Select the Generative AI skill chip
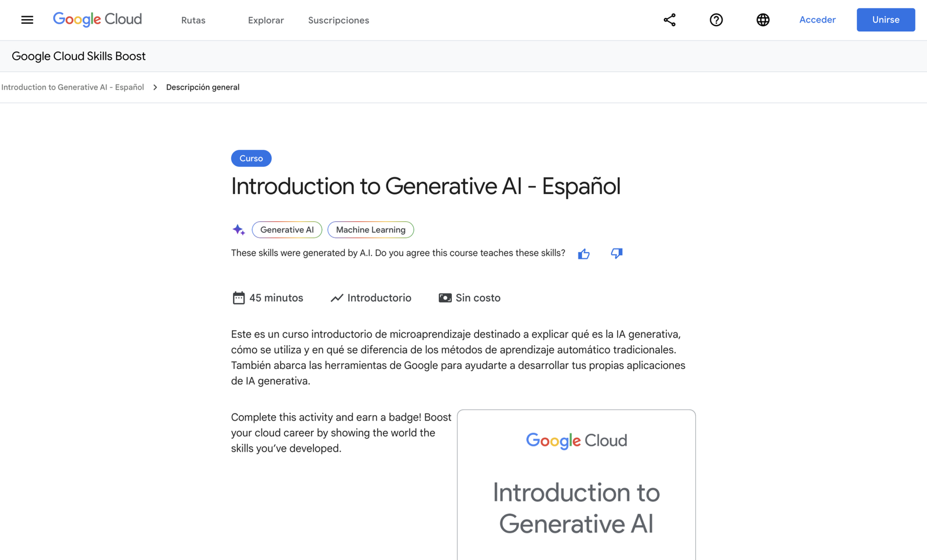 pyautogui.click(x=287, y=230)
